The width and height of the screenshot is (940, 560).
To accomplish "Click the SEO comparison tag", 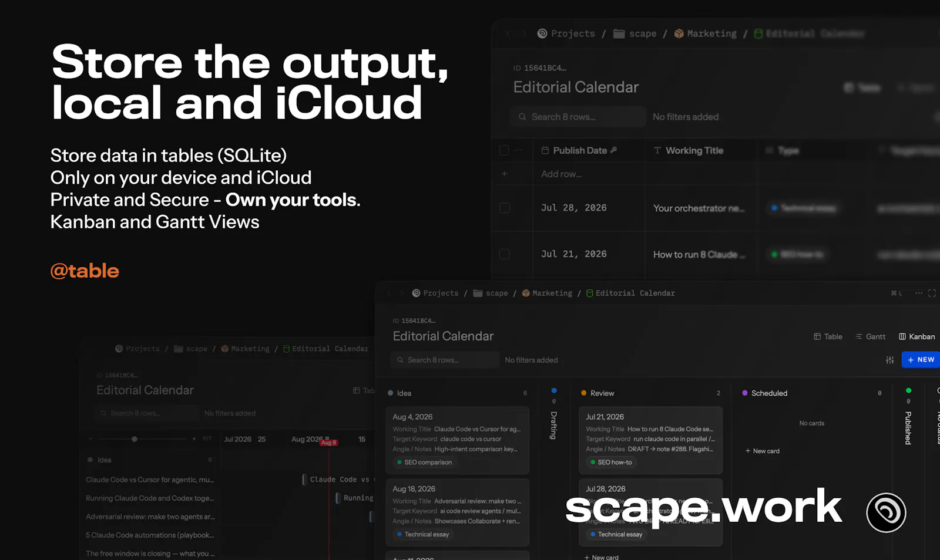I will [x=424, y=463].
